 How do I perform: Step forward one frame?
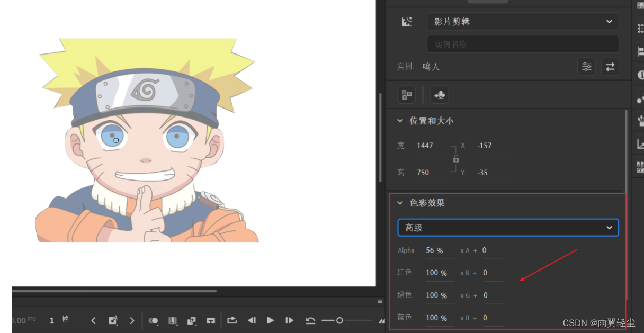point(289,320)
